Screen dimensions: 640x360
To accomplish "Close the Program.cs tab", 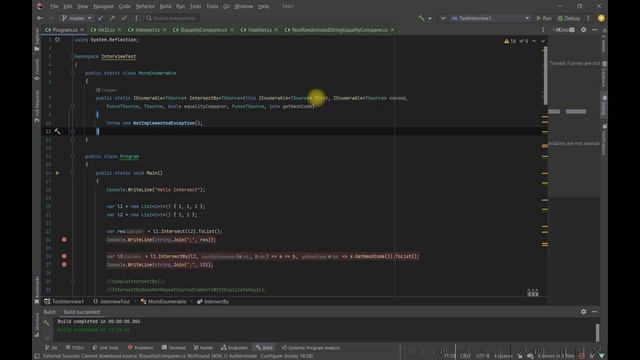I will click(82, 30).
